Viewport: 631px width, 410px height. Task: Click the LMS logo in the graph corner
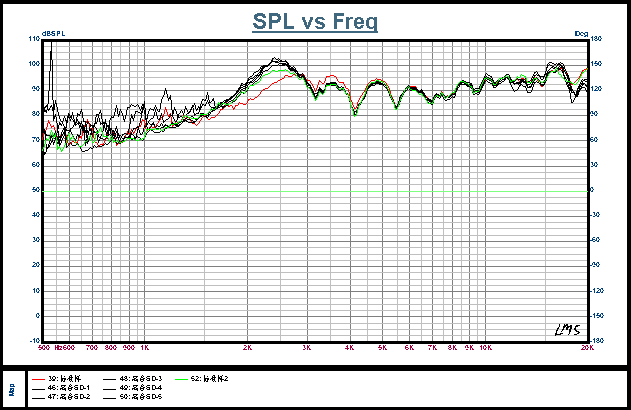[566, 330]
